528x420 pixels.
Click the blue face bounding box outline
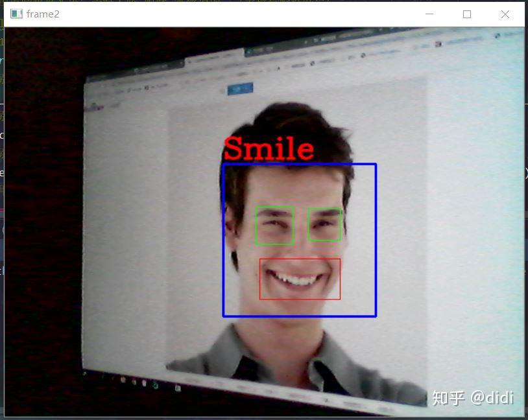click(300, 165)
